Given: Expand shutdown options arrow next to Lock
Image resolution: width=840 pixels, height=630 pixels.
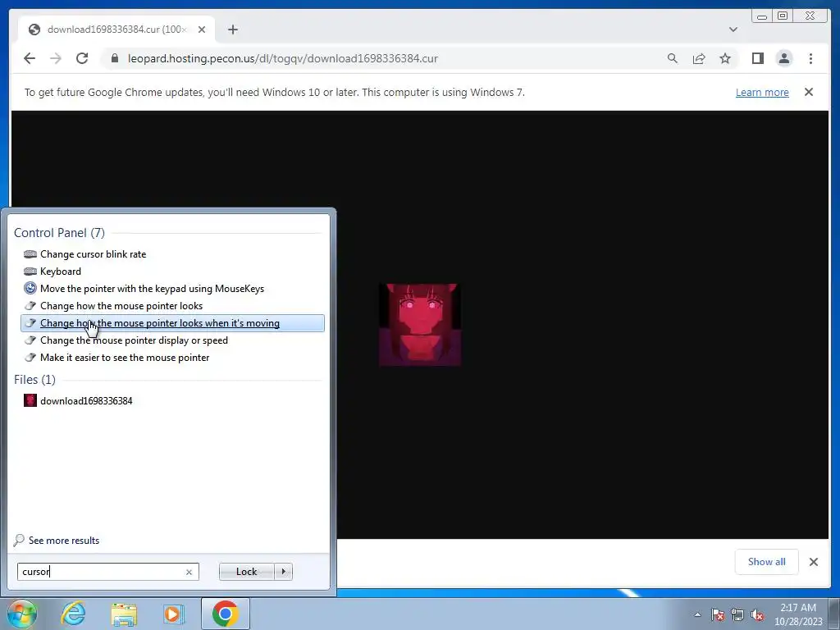Looking at the screenshot, I should [x=283, y=572].
